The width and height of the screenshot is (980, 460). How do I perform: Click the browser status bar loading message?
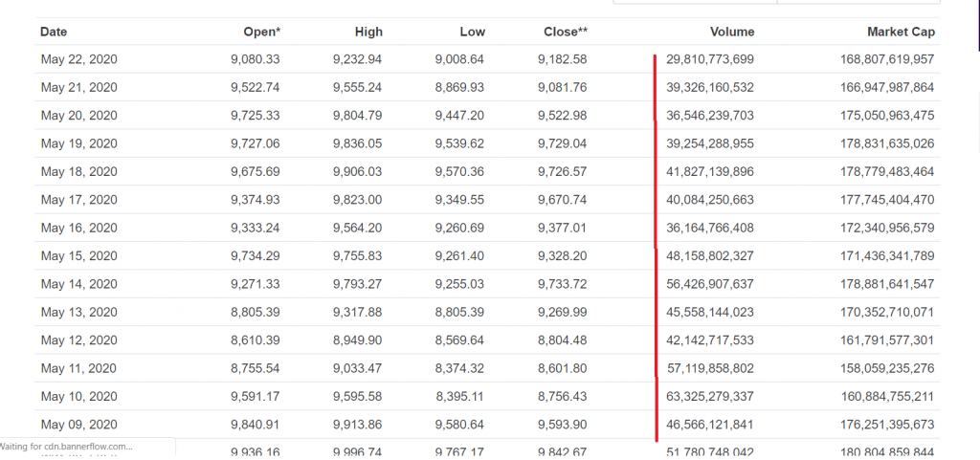(x=67, y=447)
